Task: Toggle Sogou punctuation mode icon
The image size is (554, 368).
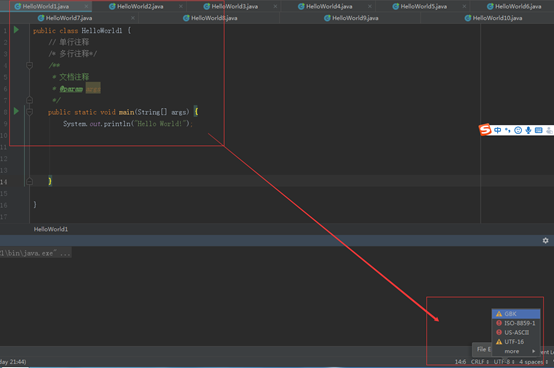Action: click(508, 130)
